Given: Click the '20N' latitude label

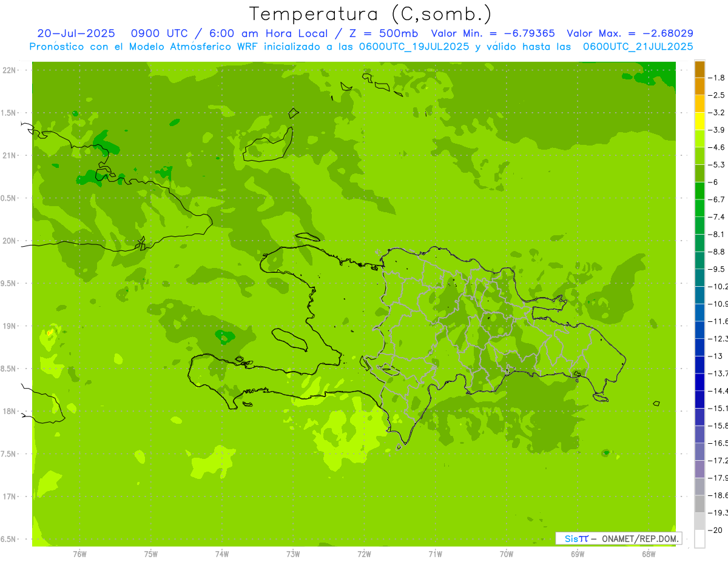Looking at the screenshot, I should tap(9, 241).
